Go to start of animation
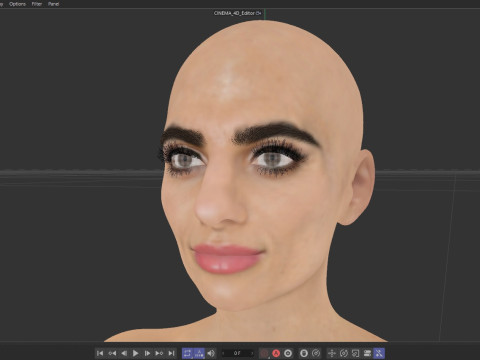 coord(100,353)
